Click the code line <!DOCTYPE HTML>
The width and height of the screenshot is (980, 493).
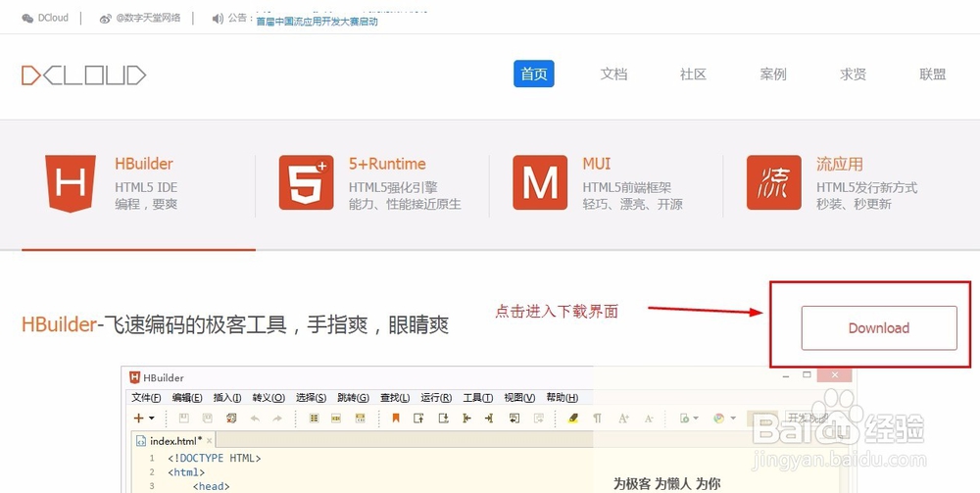click(215, 458)
